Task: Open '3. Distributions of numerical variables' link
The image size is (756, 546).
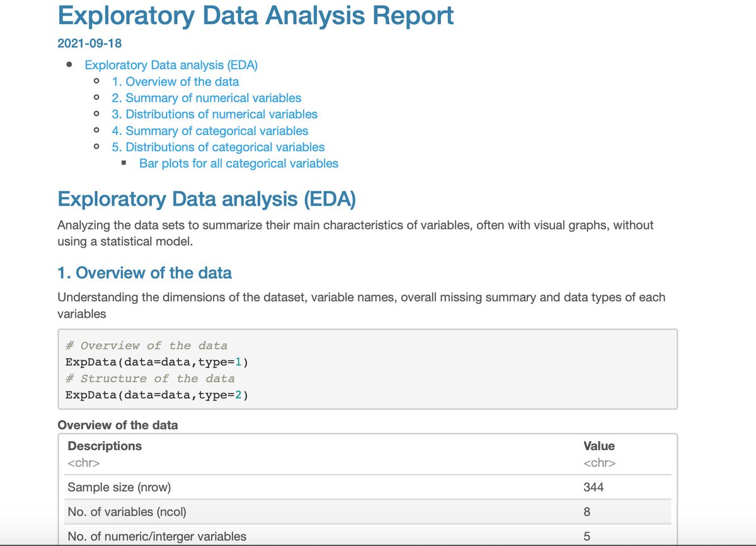Action: (x=215, y=114)
